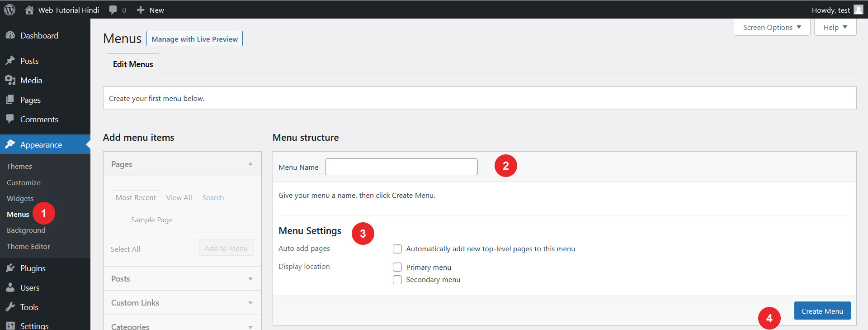The image size is (868, 330).
Task: Open the comments bubble icon in admin bar
Action: tap(113, 10)
